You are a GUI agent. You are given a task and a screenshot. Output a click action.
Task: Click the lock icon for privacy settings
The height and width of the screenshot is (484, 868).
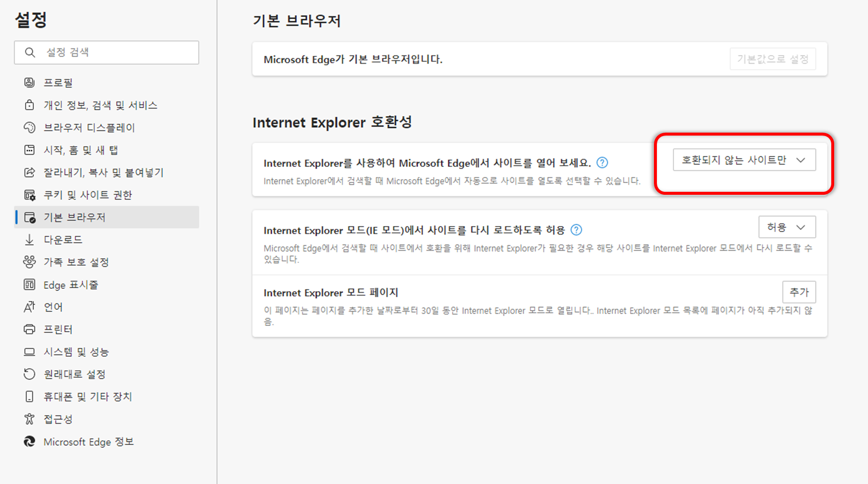29,105
